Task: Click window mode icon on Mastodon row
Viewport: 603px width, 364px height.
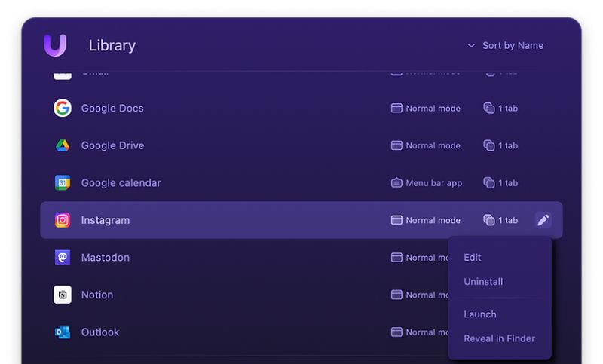Action: tap(396, 258)
